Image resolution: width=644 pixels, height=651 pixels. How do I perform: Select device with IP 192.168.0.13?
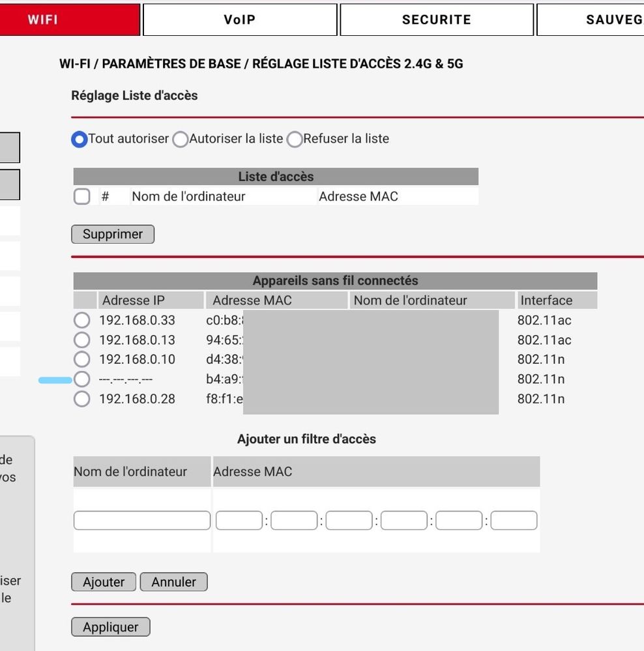[x=82, y=340]
